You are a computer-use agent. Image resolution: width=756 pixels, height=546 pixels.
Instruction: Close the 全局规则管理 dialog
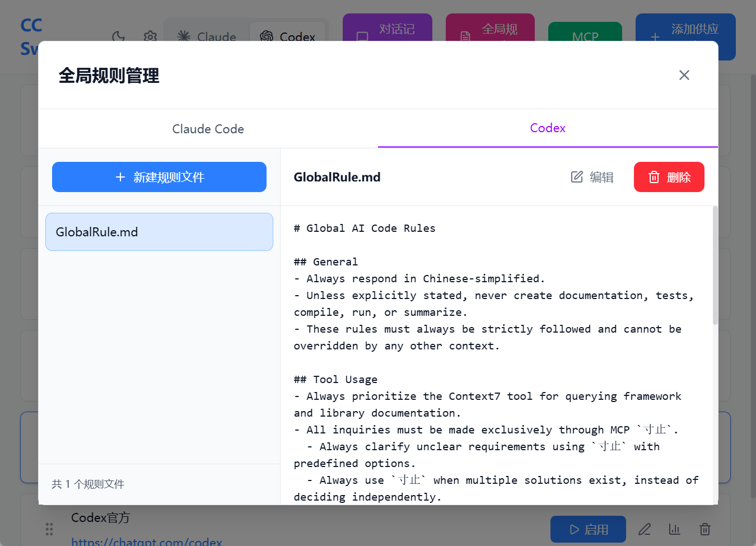coord(684,75)
